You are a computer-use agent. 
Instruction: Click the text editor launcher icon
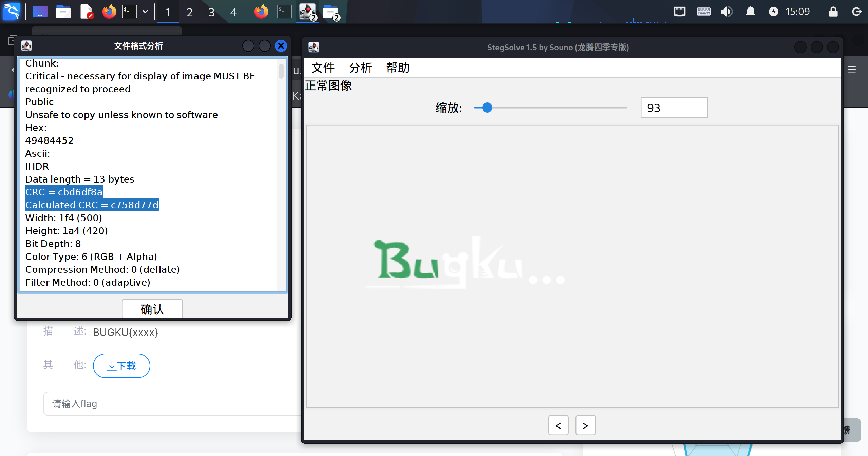click(87, 12)
